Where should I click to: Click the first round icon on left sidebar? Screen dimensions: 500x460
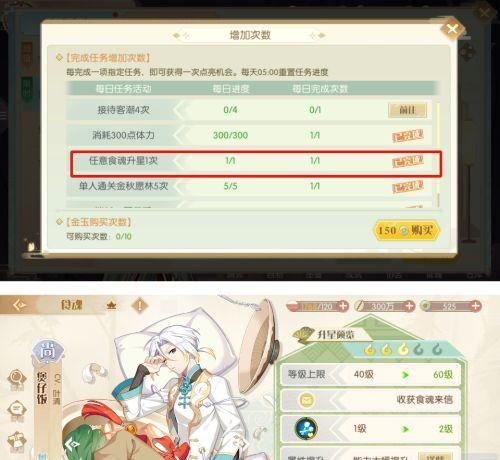tap(16, 379)
